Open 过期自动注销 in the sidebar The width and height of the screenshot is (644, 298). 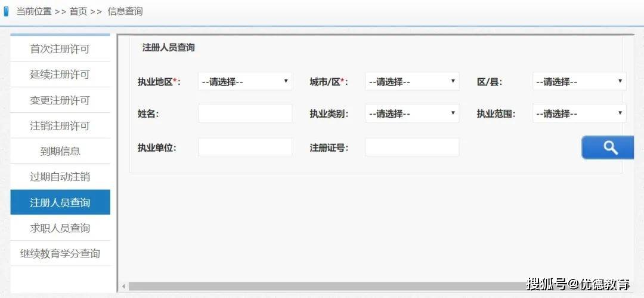coord(60,177)
